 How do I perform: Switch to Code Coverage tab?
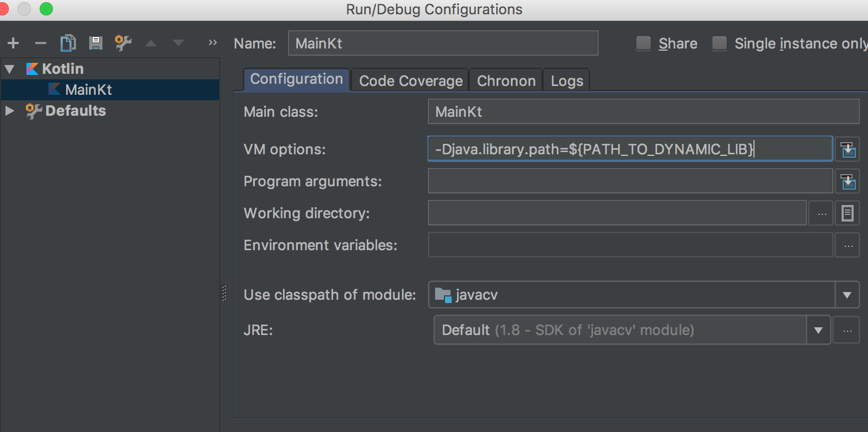click(x=410, y=80)
